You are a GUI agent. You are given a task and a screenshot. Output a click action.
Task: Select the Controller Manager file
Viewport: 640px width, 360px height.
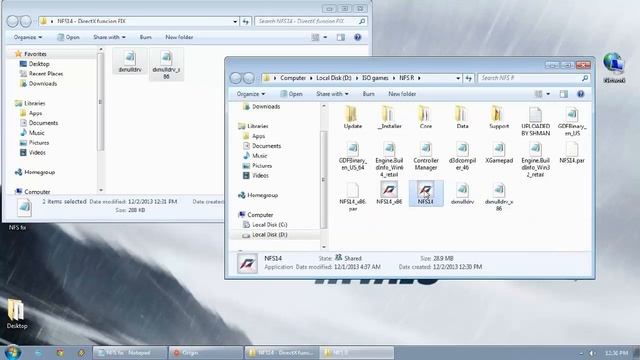click(426, 156)
